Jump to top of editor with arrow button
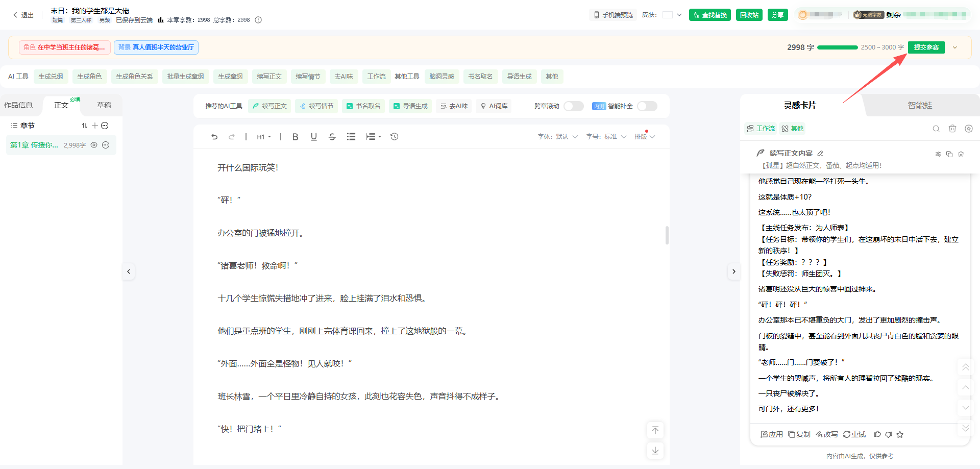Viewport: 980px width, 469px height. click(655, 430)
